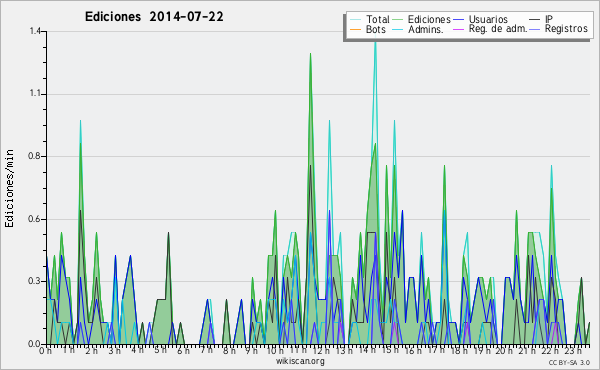Click the '5 h' x-axis label
The width and height of the screenshot is (600, 370).
[160, 350]
